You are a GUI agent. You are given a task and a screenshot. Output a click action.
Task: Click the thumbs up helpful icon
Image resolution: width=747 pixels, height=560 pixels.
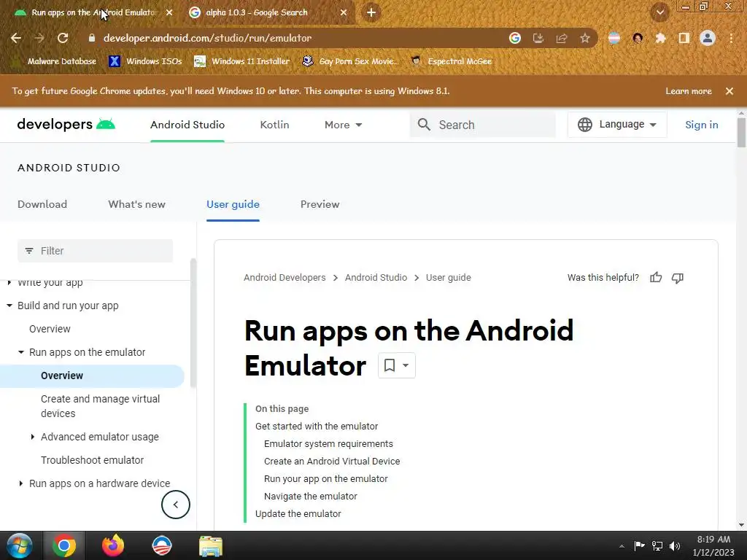click(x=656, y=278)
